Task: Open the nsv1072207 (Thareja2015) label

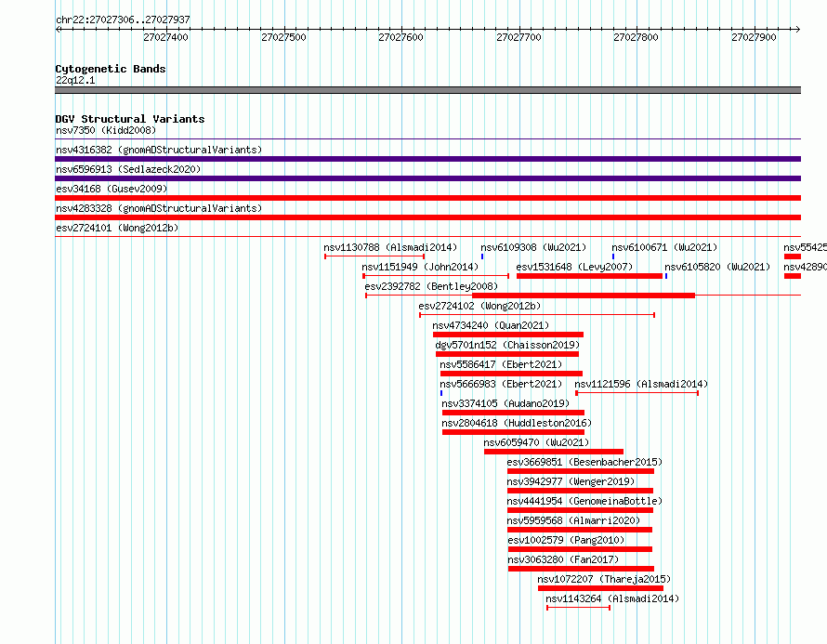Action: click(604, 579)
